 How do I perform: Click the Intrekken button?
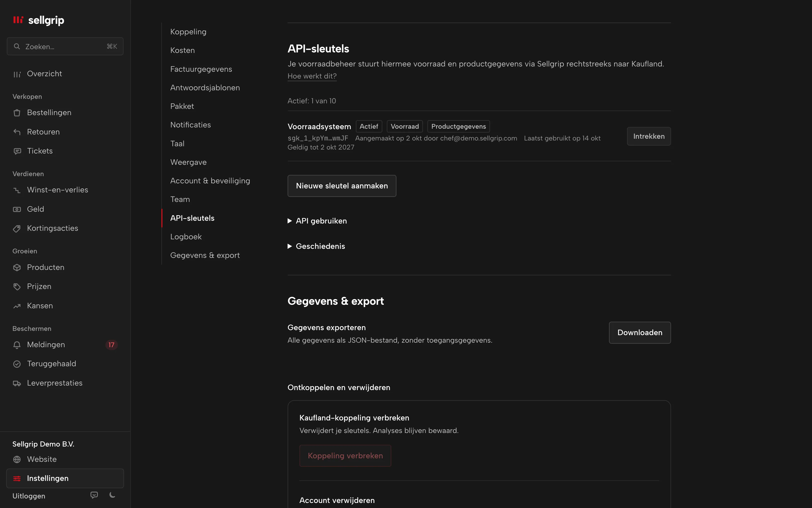tap(649, 136)
